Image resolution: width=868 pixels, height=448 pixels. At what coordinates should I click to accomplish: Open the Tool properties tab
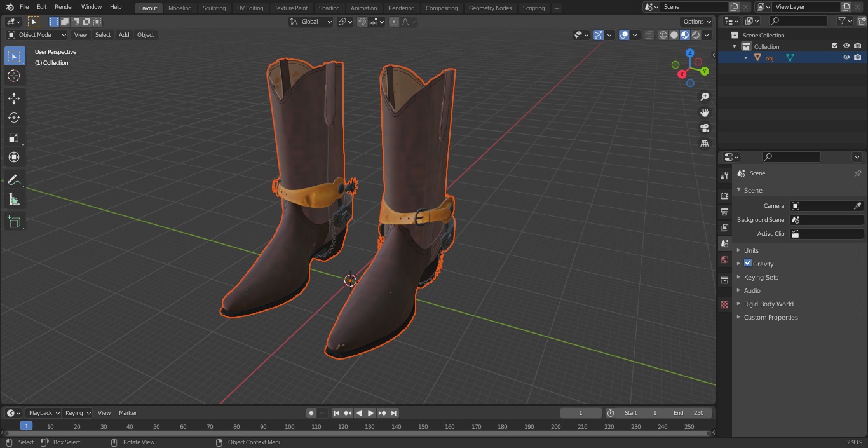[724, 176]
